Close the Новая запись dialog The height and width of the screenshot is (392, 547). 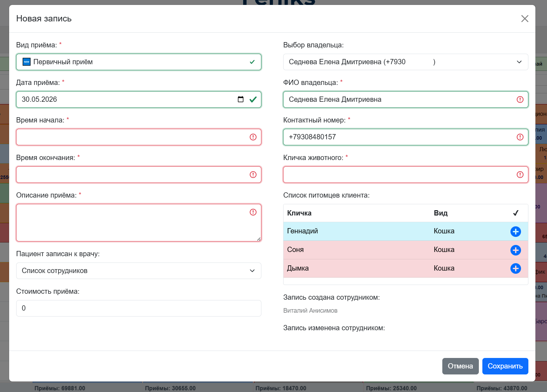[525, 19]
